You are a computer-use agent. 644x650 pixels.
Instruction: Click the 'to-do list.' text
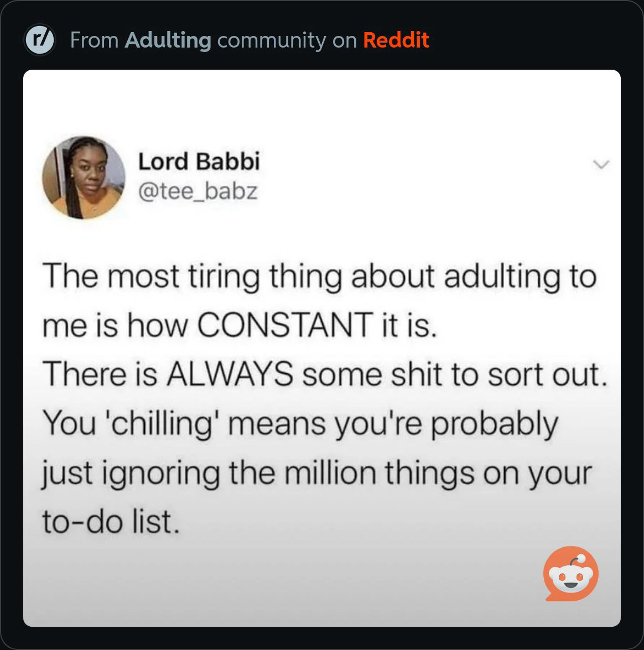[x=111, y=522]
